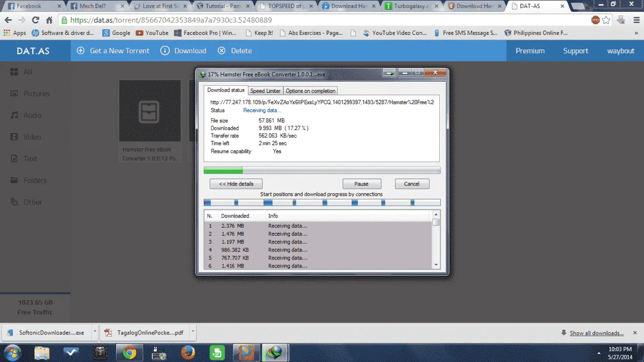Open the Google bookmark
This screenshot has height=362, width=644.
[116, 33]
